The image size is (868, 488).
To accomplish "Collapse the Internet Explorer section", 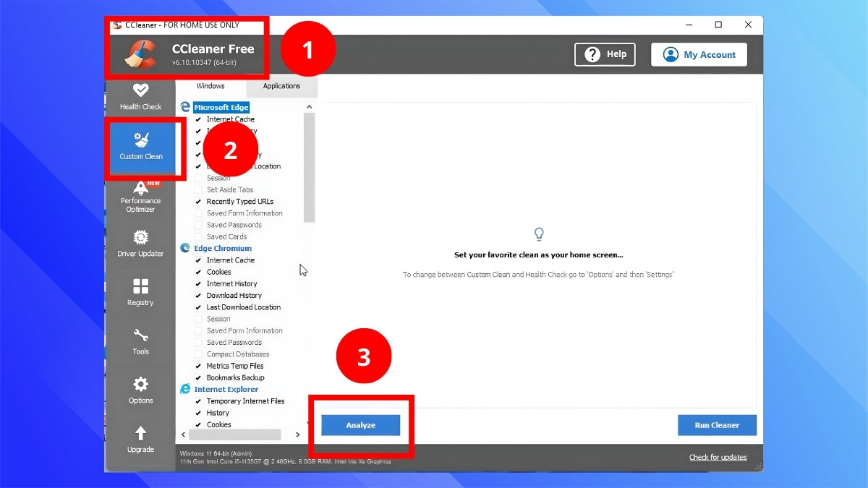I will pos(187,389).
